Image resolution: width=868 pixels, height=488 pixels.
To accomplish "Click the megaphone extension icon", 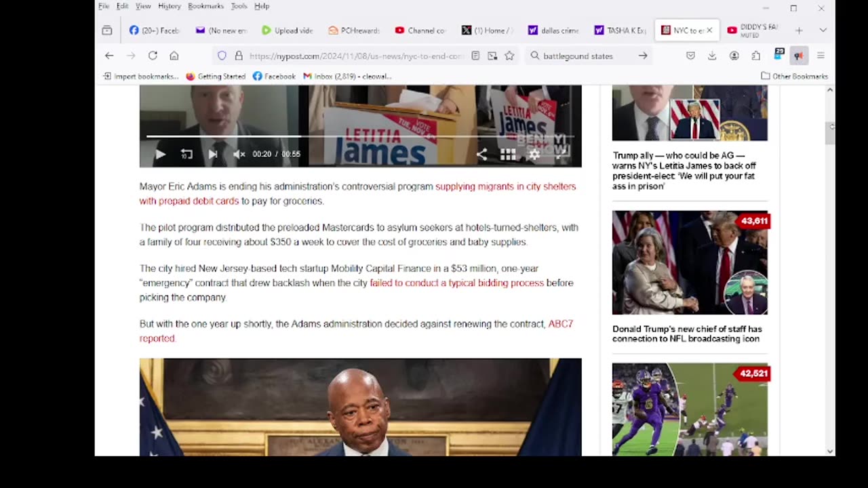I will [799, 56].
